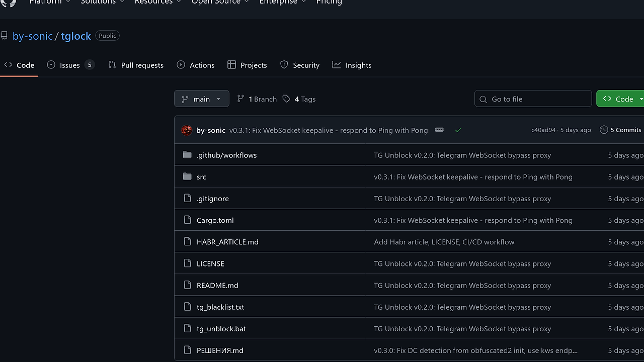Click the file icon for README.md
This screenshot has width=644, height=362.
(x=187, y=285)
